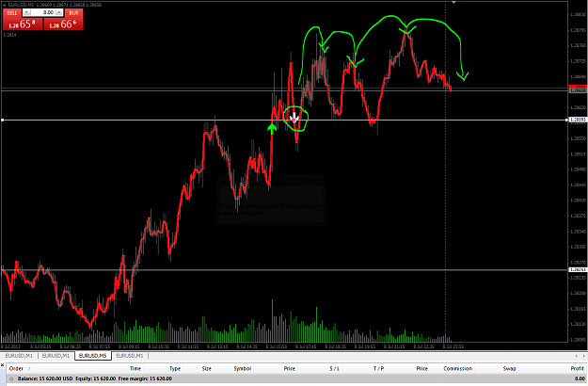This screenshot has height=386, width=588.
Task: Click the SELL button in one-click panel
Action: click(x=12, y=13)
